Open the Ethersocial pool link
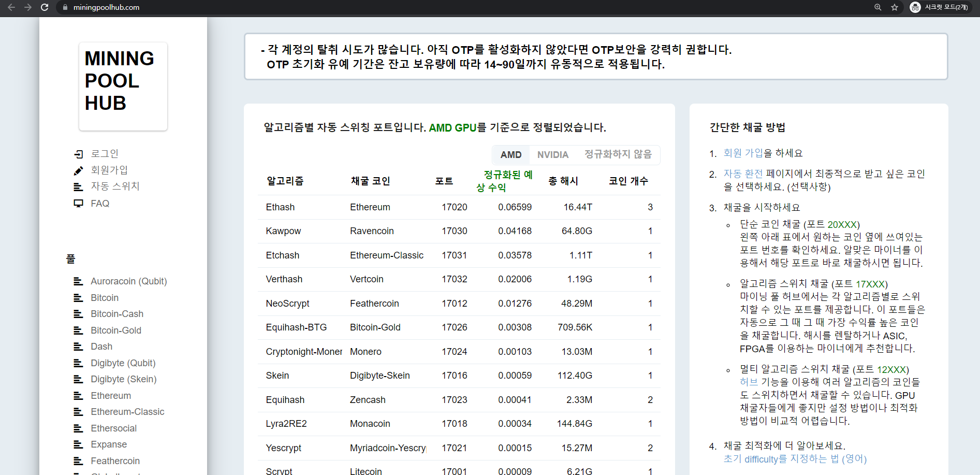Image resolution: width=980 pixels, height=475 pixels. coord(114,428)
